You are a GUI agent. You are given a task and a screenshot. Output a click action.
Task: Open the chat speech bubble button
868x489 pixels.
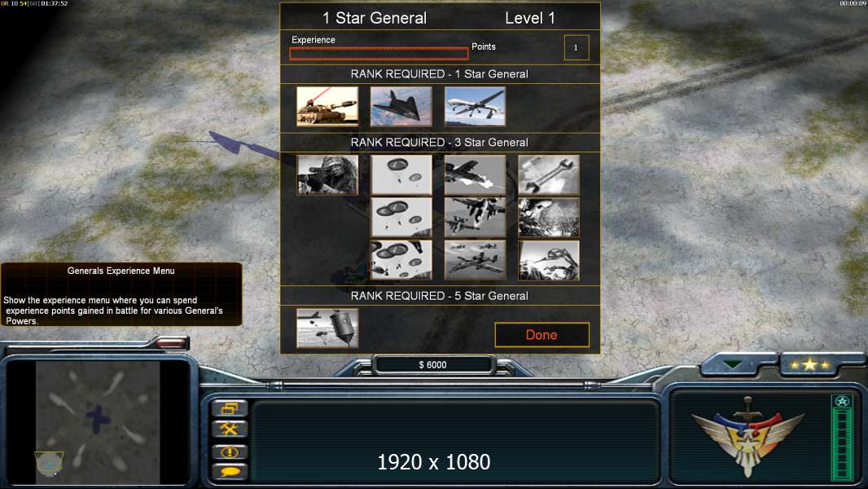pos(229,472)
